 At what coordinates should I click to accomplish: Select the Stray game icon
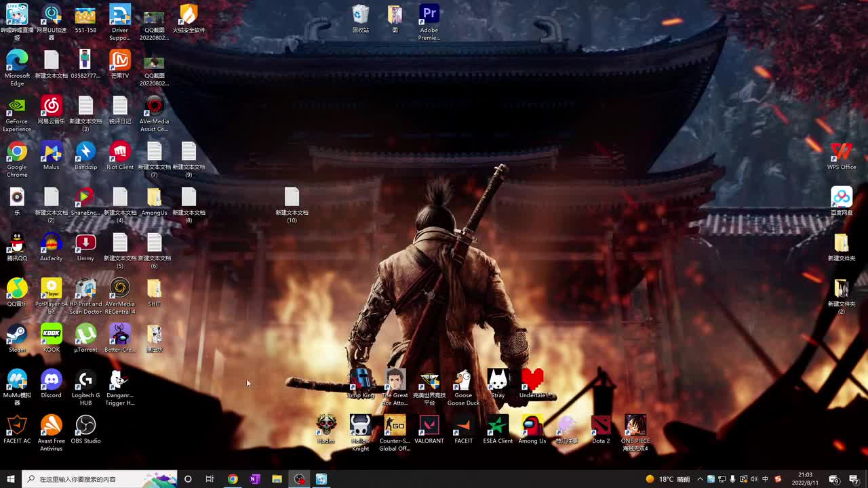click(498, 384)
